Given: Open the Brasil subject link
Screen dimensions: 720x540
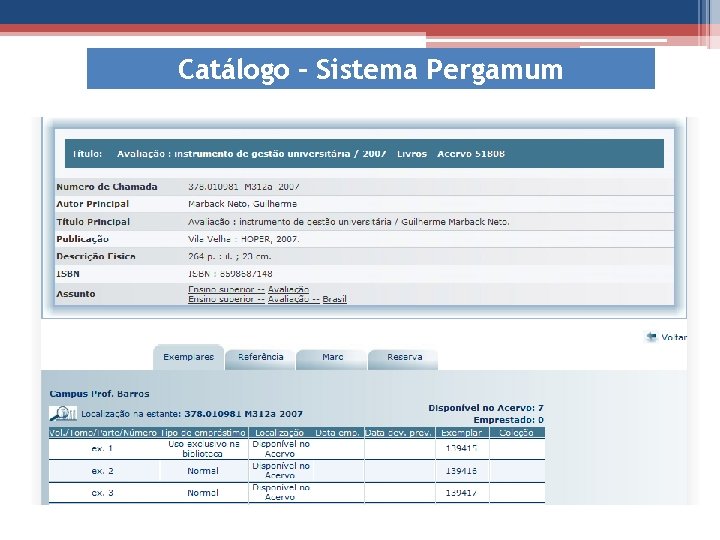Looking at the screenshot, I should 334,299.
